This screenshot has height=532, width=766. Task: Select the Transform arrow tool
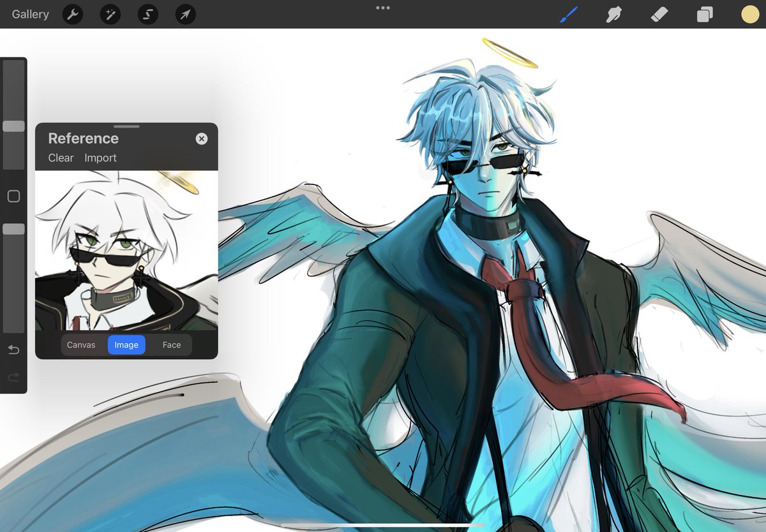(184, 14)
